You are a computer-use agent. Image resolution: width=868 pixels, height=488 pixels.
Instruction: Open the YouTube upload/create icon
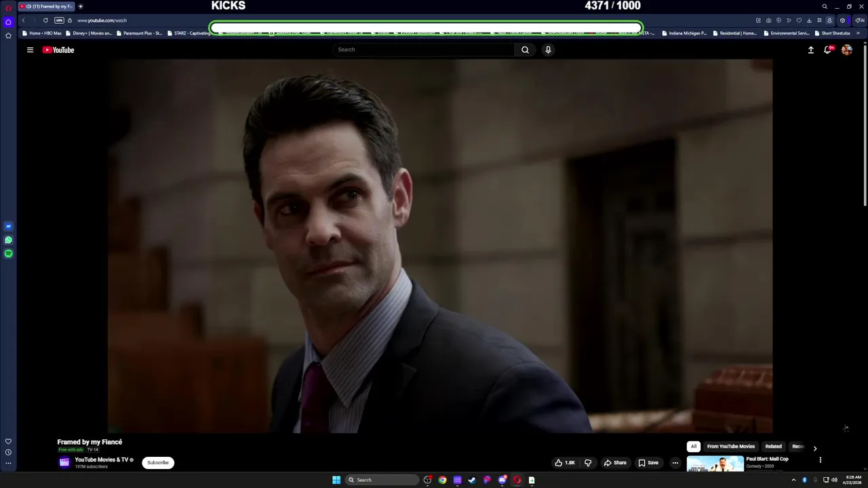[810, 49]
